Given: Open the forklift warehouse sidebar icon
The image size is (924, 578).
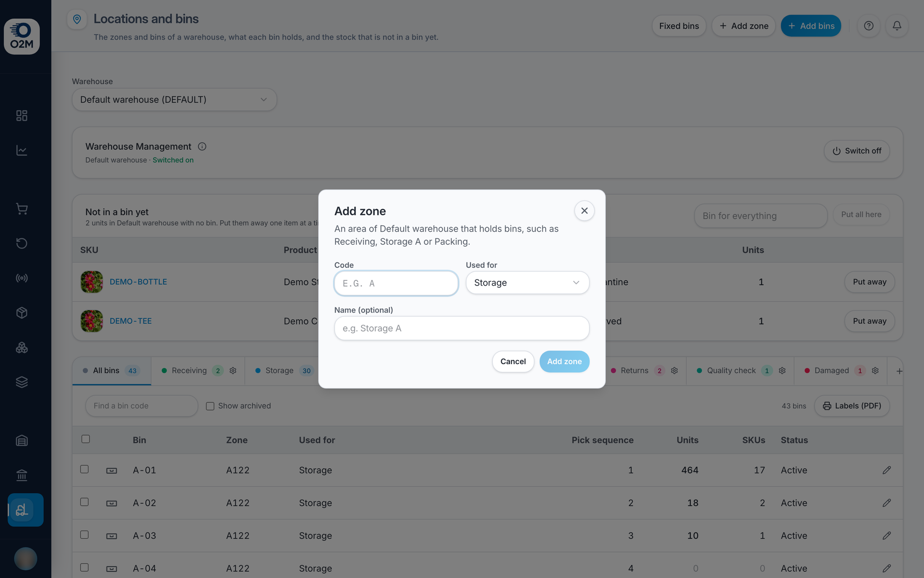Looking at the screenshot, I should tap(26, 510).
